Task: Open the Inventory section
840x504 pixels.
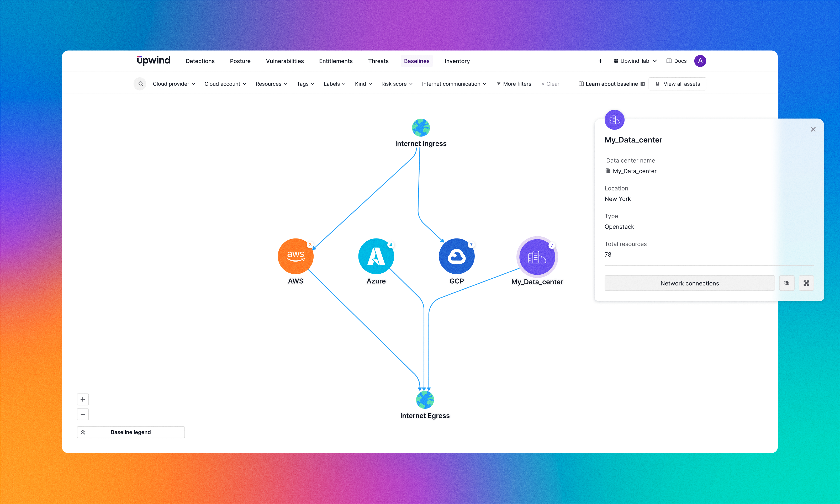Action: pyautogui.click(x=457, y=61)
